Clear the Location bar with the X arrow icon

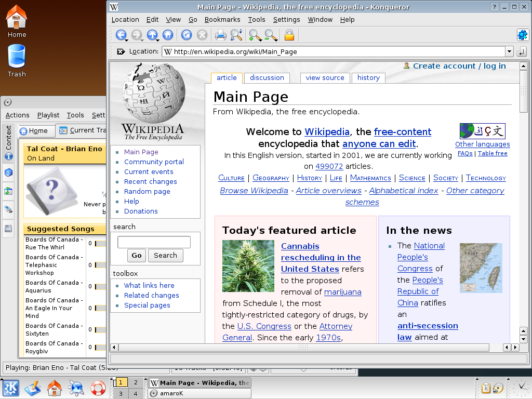pos(121,51)
